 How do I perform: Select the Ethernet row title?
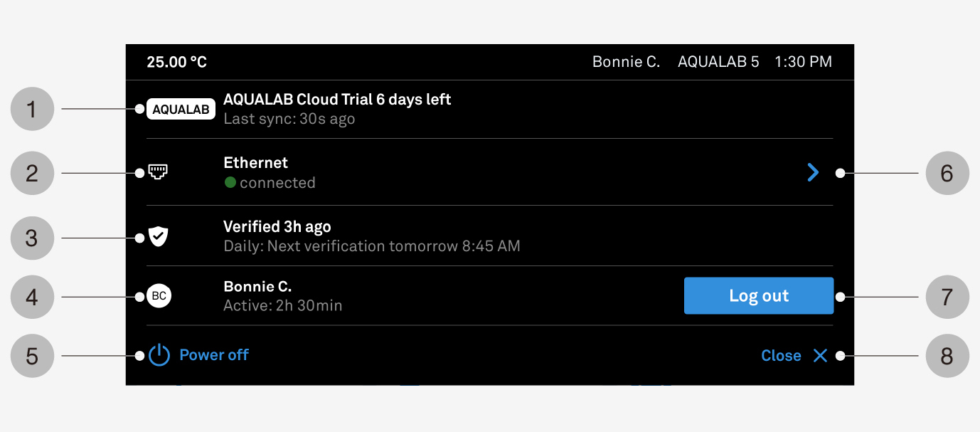(256, 163)
